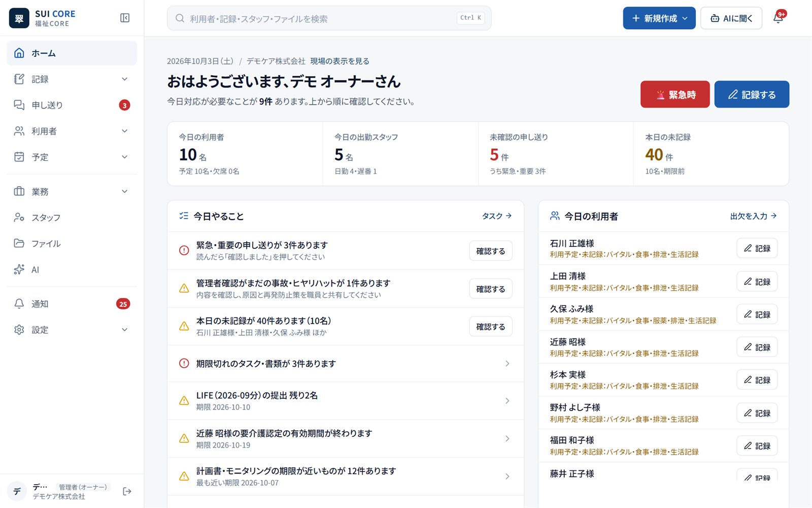The image size is (812, 508).
Task: Click the warning icon on LIFE(2026-09分) row
Action: [184, 401]
